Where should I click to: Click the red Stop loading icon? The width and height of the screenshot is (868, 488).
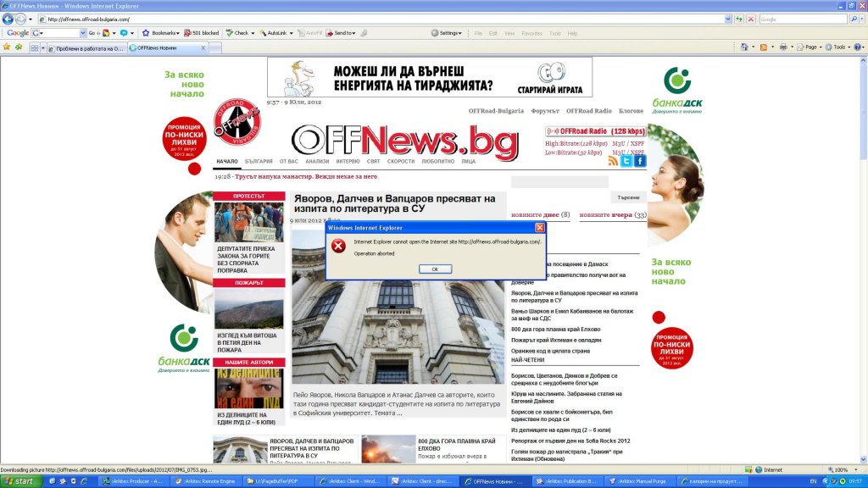coord(751,19)
